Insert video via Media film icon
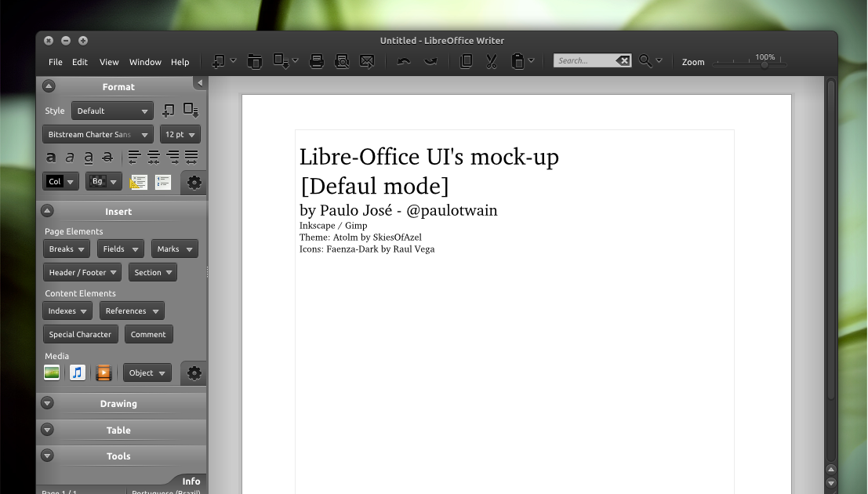The image size is (868, 494). coord(104,372)
